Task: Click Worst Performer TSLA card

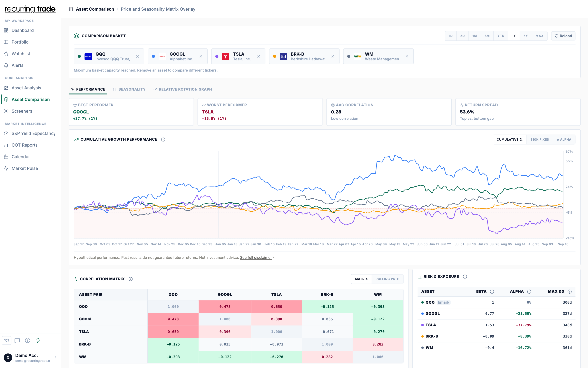Action: [260, 112]
